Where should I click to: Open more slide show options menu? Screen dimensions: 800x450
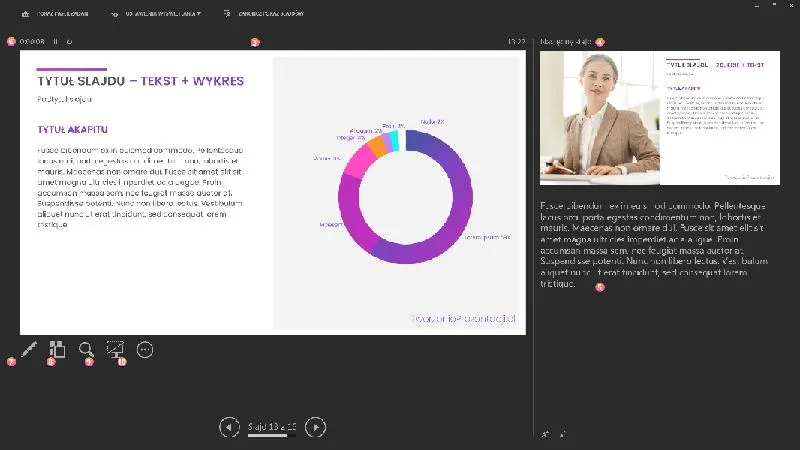point(145,350)
